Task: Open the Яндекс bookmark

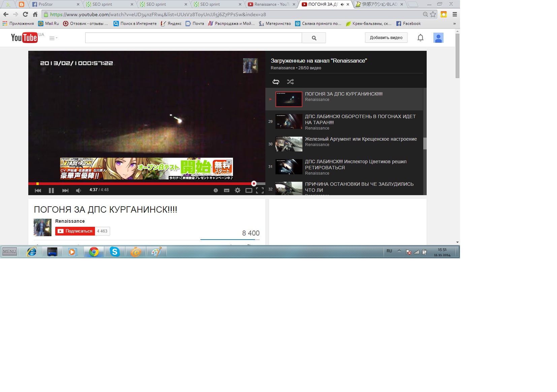Action: click(171, 24)
